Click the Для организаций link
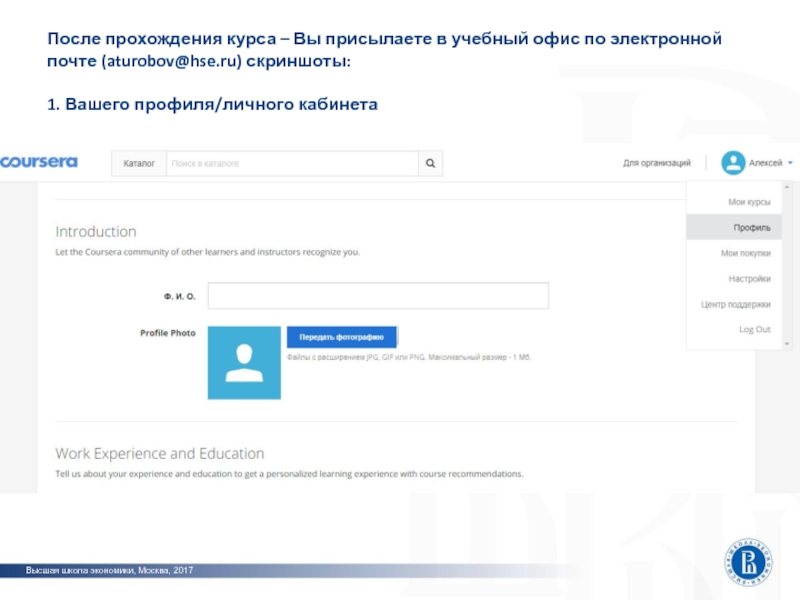Screen dimensions: 800x600 tap(656, 163)
